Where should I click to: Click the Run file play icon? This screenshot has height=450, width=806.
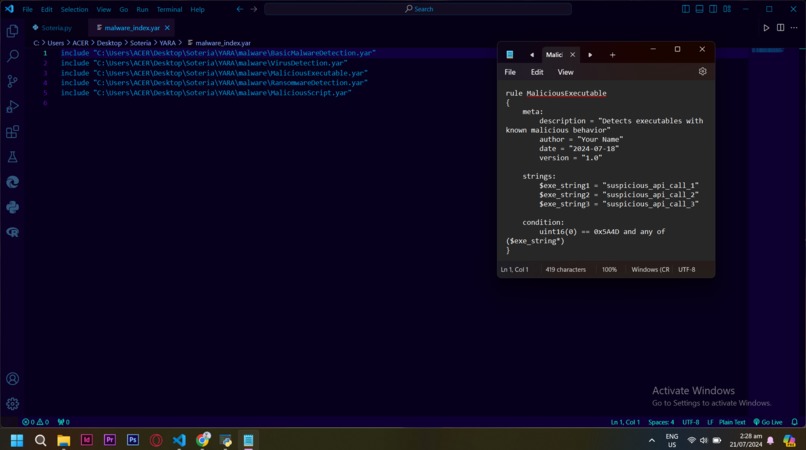[766, 28]
